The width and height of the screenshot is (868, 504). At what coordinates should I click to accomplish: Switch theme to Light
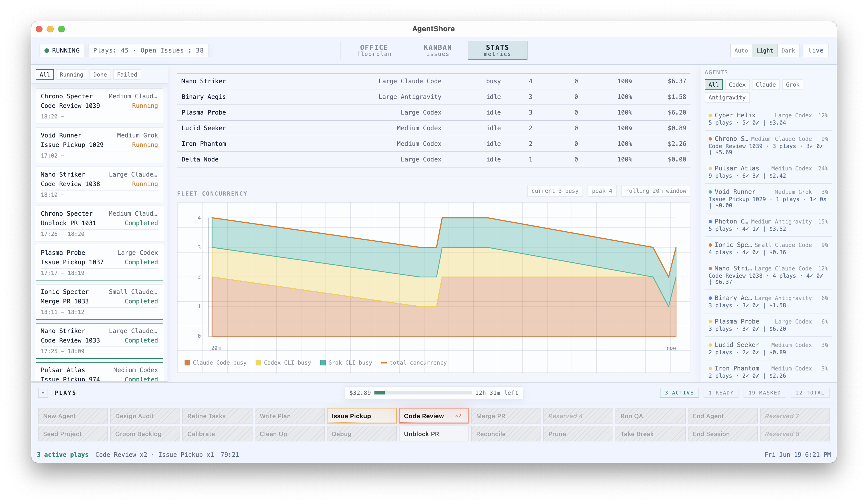click(x=765, y=51)
